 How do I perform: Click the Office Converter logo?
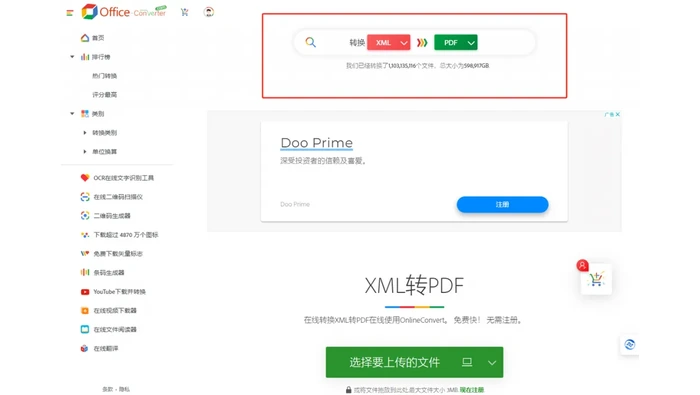pos(124,12)
